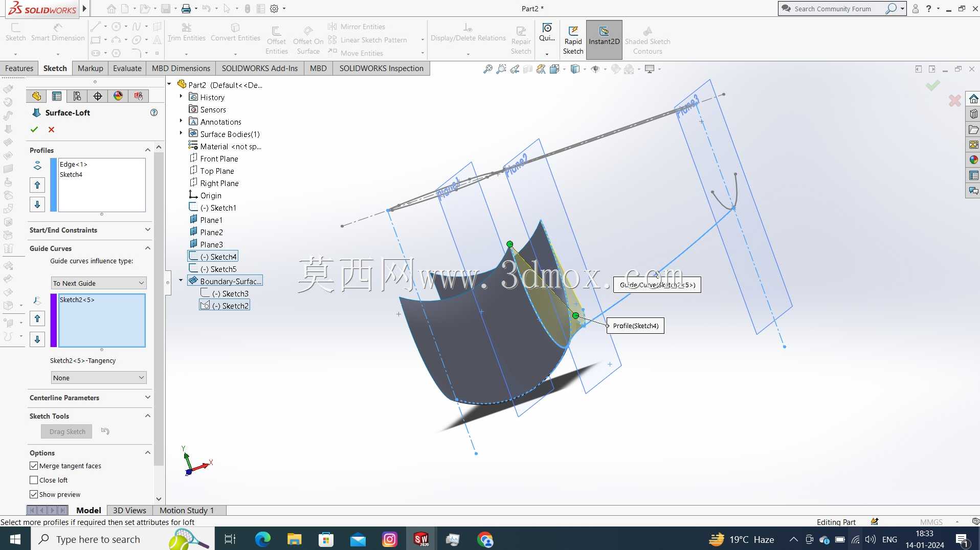Collapse the Options section
The width and height of the screenshot is (980, 550).
148,453
